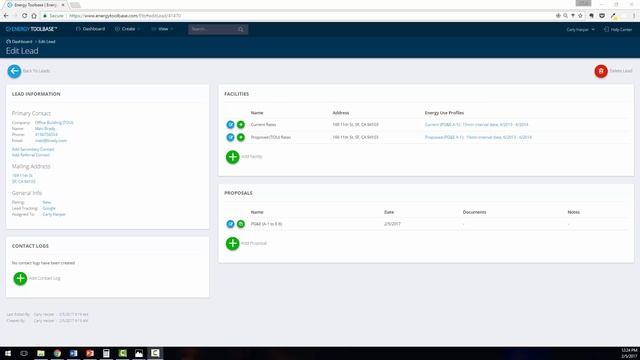The width and height of the screenshot is (640, 360).
Task: Open the Chrome three-dot menu
Action: pyautogui.click(x=634, y=16)
